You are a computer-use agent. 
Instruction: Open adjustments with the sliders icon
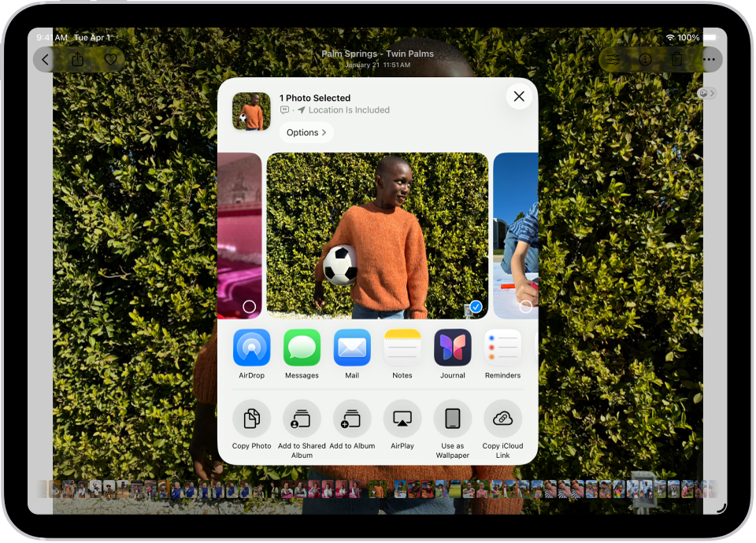(613, 59)
